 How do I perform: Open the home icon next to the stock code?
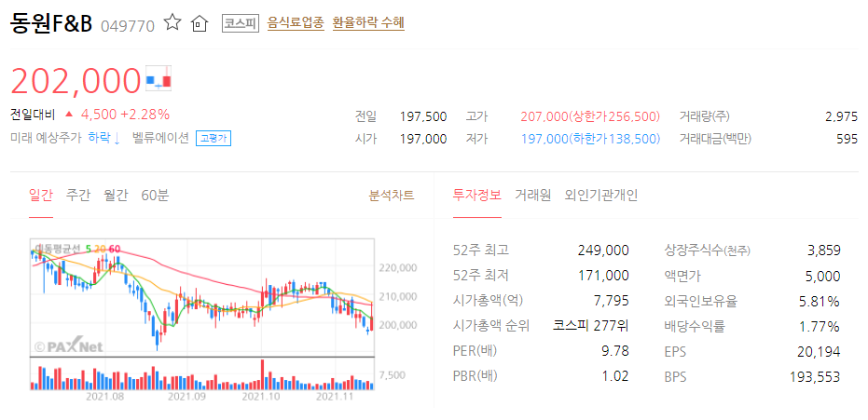coord(199,24)
